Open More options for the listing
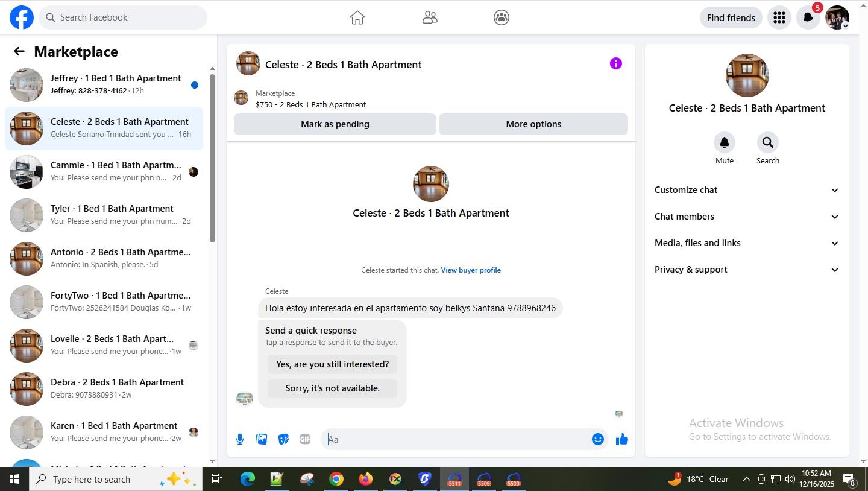The width and height of the screenshot is (868, 491). coord(533,124)
